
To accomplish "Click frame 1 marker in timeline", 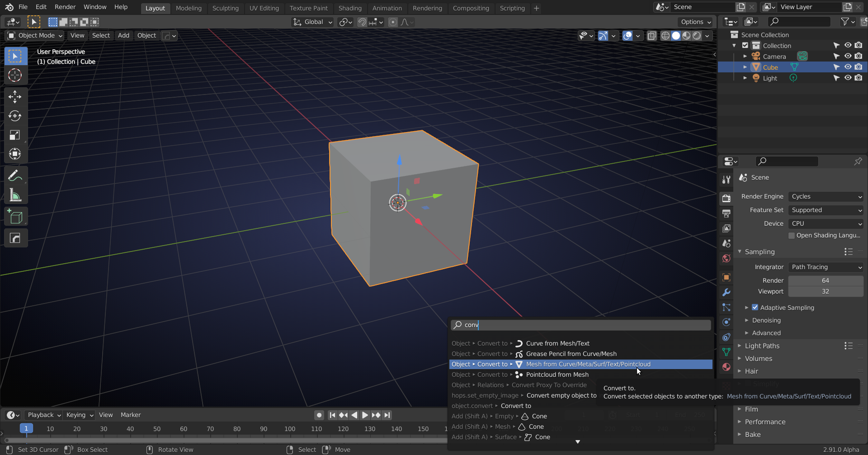I will pos(26,428).
